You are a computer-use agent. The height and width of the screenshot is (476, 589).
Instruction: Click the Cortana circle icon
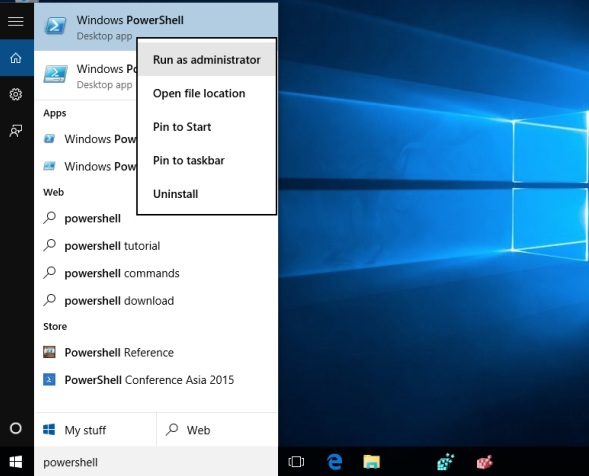coord(16,428)
